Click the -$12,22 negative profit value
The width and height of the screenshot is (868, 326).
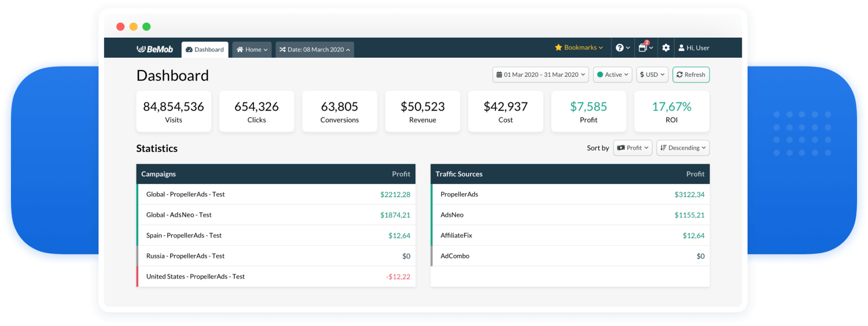tap(398, 277)
